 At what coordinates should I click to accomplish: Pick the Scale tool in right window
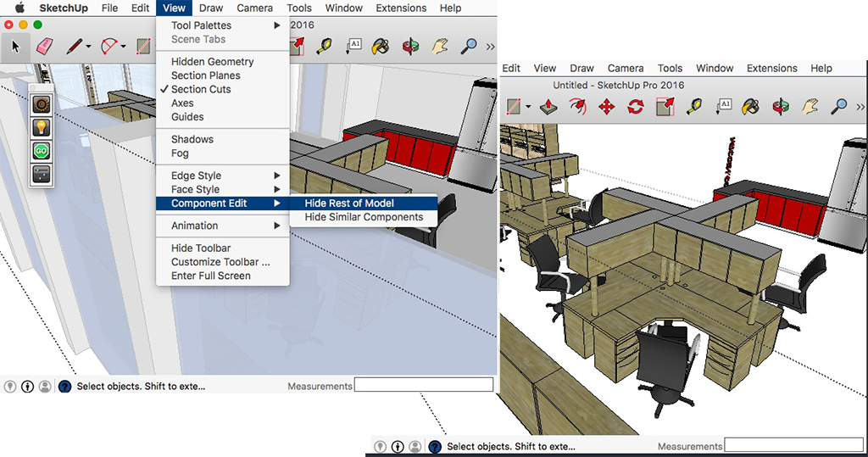click(x=665, y=106)
